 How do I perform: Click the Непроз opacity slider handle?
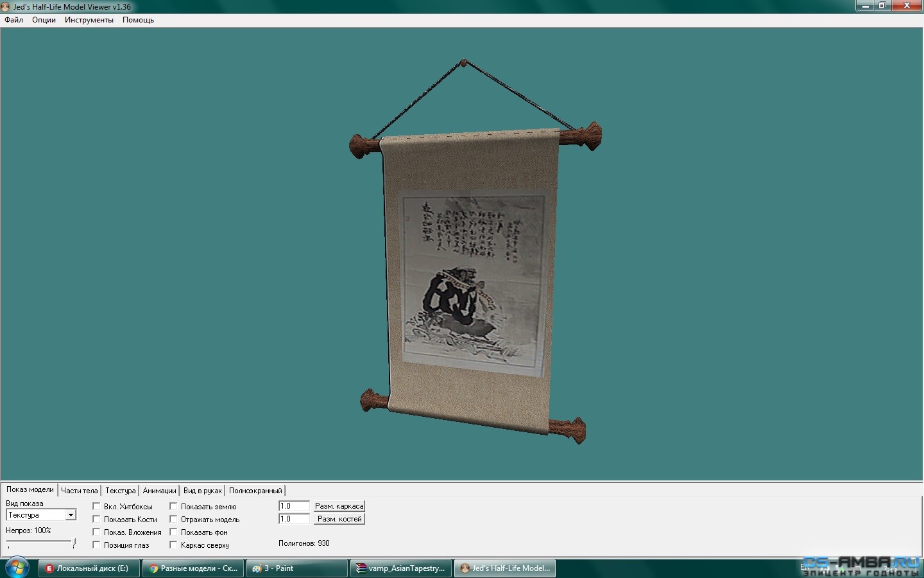coord(74,543)
